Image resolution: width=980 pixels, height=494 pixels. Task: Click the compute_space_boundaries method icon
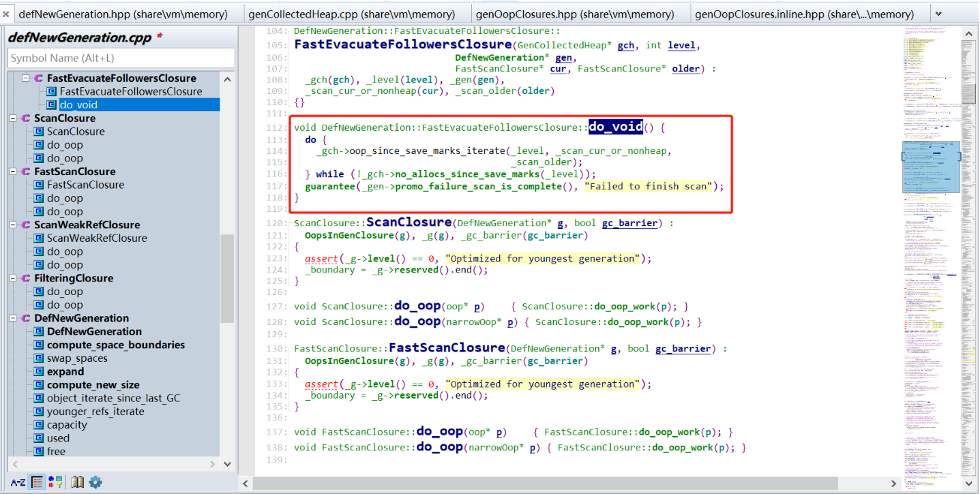pyautogui.click(x=38, y=345)
